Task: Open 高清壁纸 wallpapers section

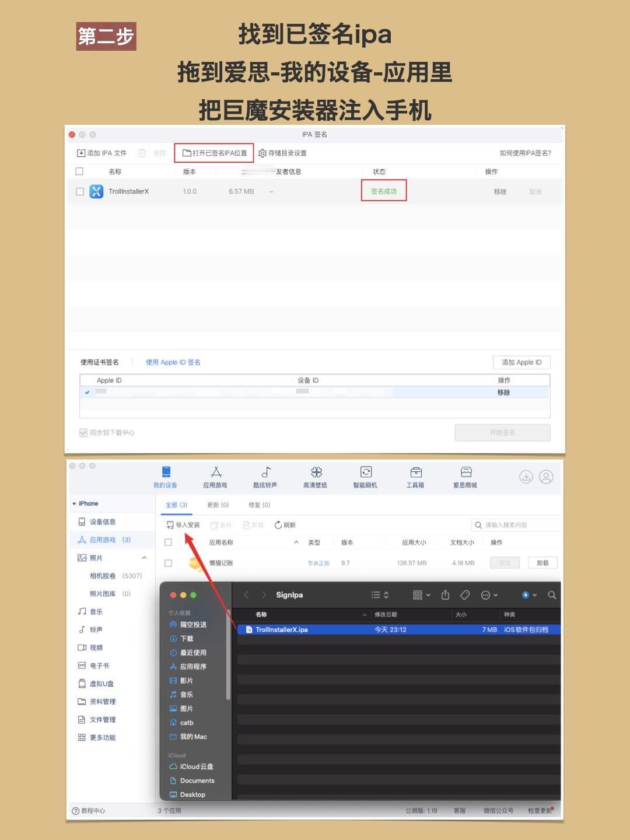Action: pyautogui.click(x=316, y=477)
